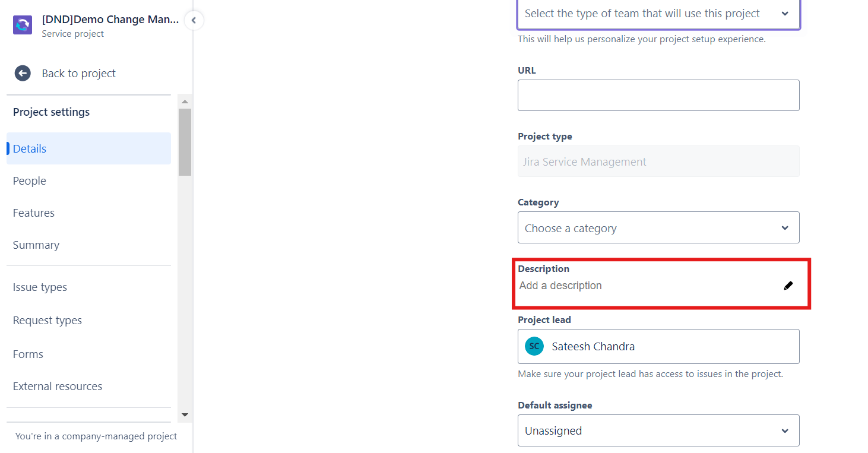Switch to the People settings section
Screen dimensions: 868x453
[x=29, y=180]
